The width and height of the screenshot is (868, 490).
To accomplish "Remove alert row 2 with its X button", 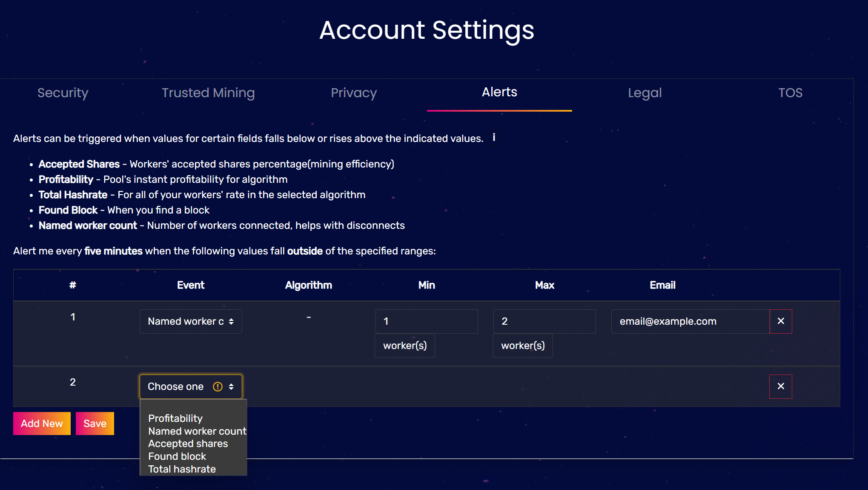I will pyautogui.click(x=780, y=386).
